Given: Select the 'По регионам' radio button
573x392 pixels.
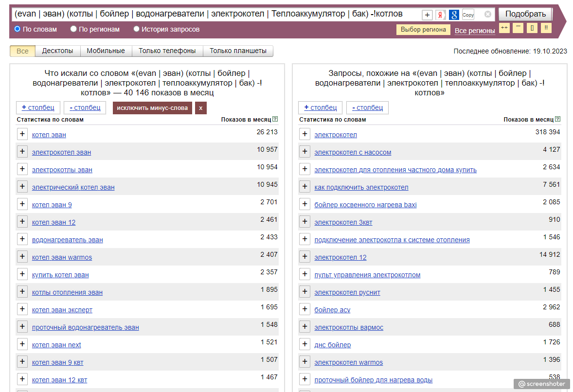Looking at the screenshot, I should coord(73,29).
